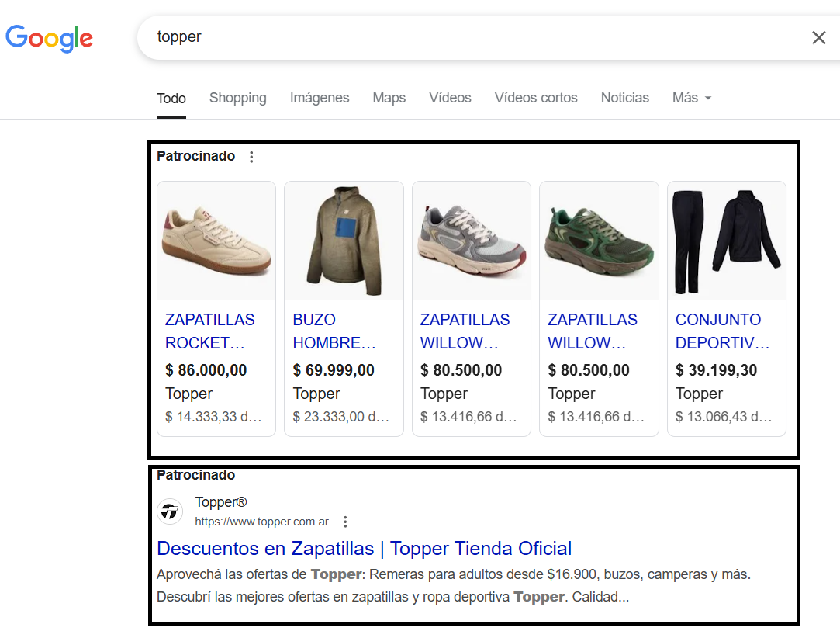
Task: Open the grey Willow sneaker image
Action: tap(472, 241)
